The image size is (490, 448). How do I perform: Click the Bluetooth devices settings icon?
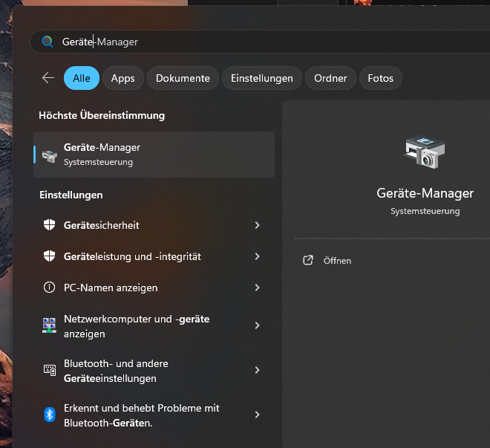(x=50, y=370)
